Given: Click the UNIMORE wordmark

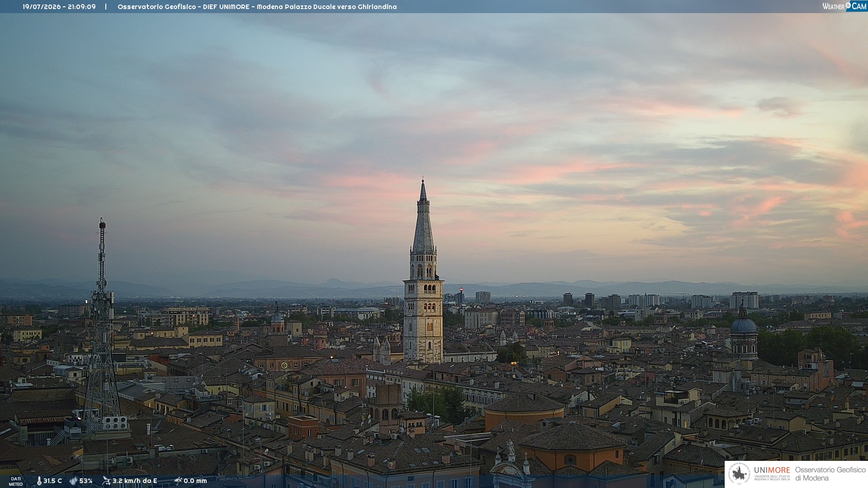Looking at the screenshot, I should point(772,470).
